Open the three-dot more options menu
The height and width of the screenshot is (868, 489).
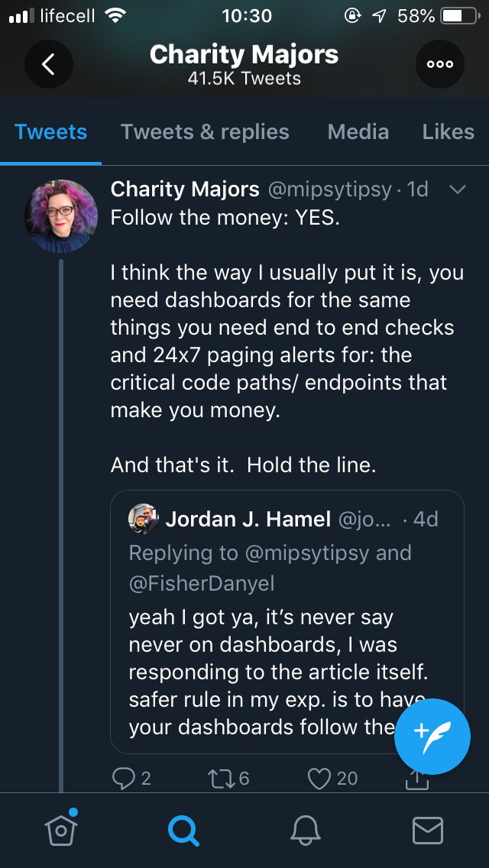click(440, 64)
